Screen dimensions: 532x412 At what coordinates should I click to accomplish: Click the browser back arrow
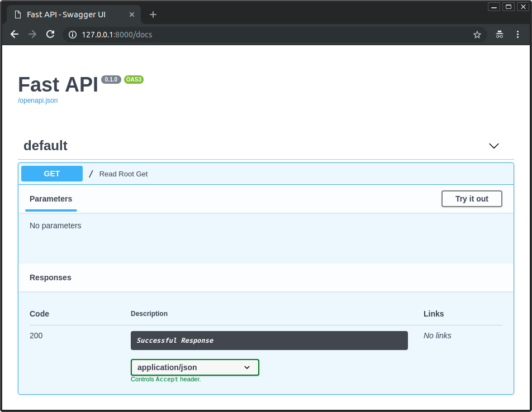click(x=15, y=35)
